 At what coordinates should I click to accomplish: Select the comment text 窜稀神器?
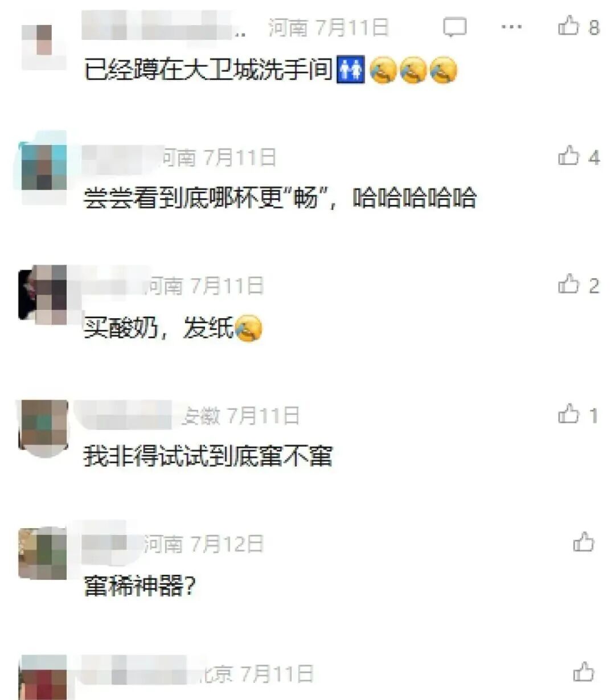pos(140,586)
